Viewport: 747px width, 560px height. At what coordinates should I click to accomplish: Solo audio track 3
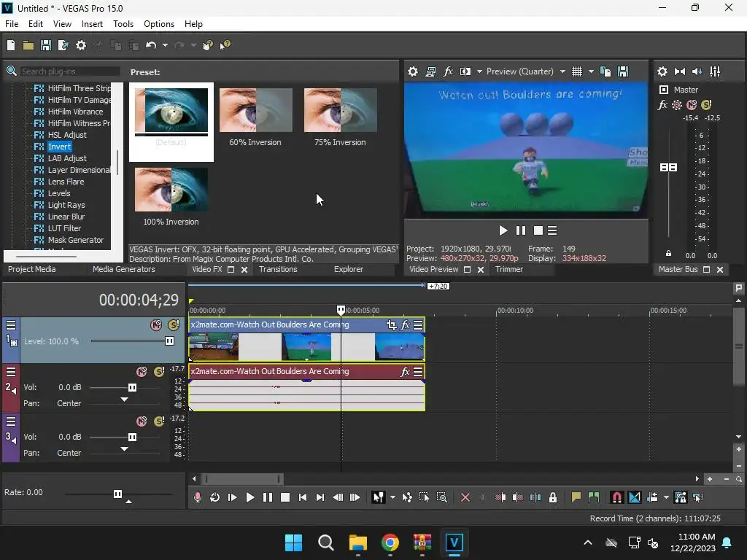pos(159,421)
